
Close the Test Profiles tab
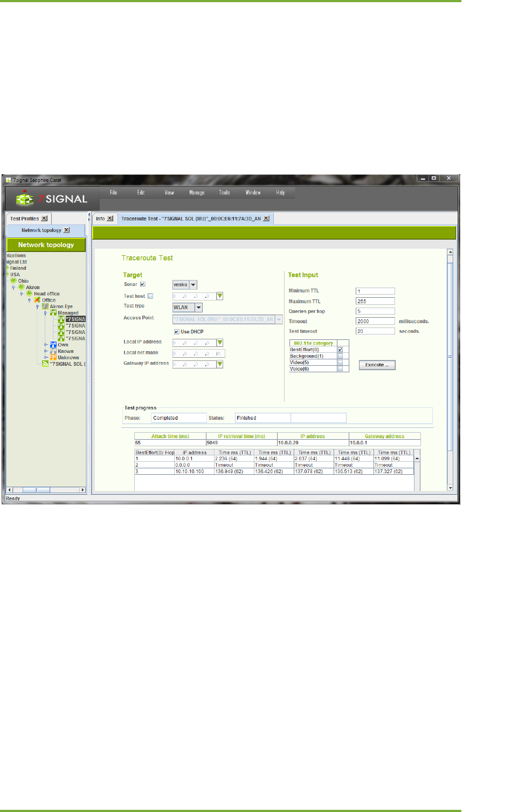coord(44,219)
